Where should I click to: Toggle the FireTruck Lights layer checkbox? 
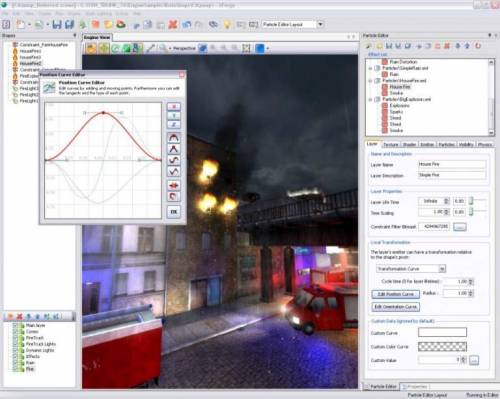click(x=15, y=344)
